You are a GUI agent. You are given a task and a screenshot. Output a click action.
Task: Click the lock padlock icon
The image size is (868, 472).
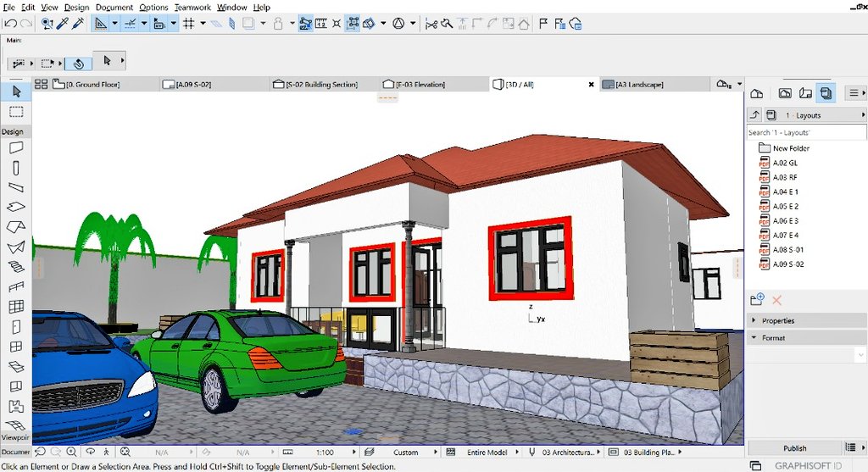tap(278, 24)
